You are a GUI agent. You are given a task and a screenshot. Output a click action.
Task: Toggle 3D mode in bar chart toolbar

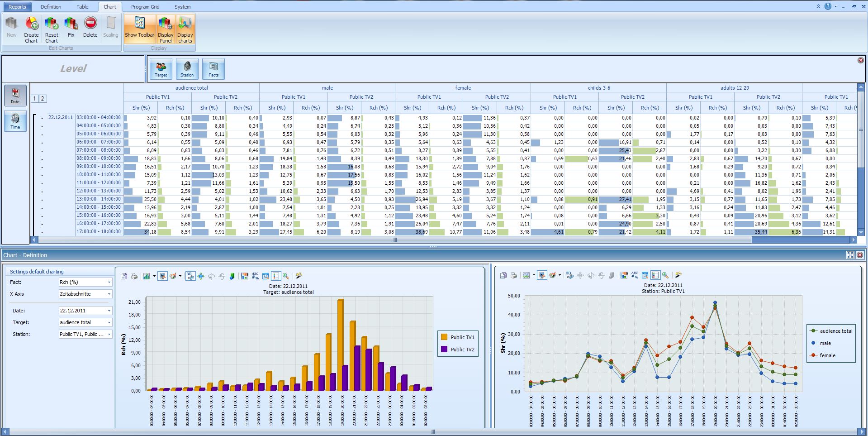[190, 276]
